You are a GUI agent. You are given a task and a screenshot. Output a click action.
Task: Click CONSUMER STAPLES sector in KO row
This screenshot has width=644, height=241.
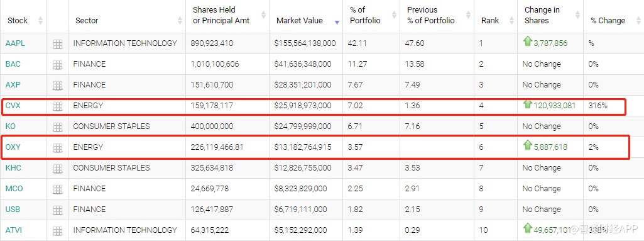111,126
